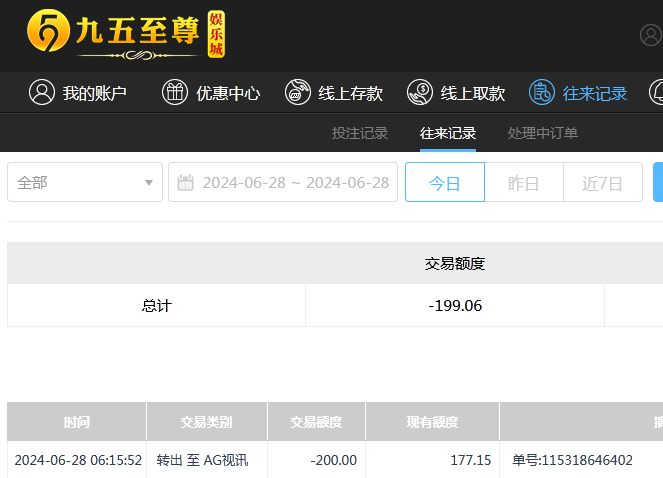Switch to the 往来记录 sub-tab
Image resolution: width=663 pixels, height=478 pixels.
[448, 133]
